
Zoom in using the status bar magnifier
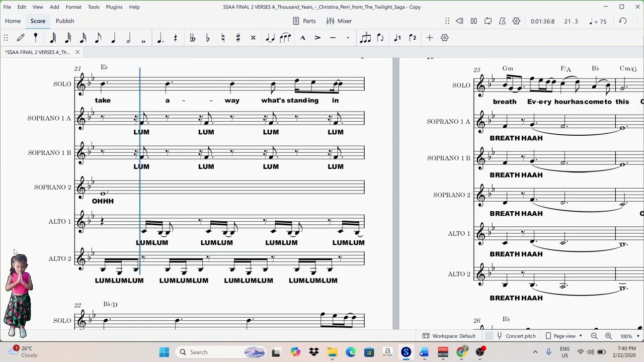pos(608,336)
